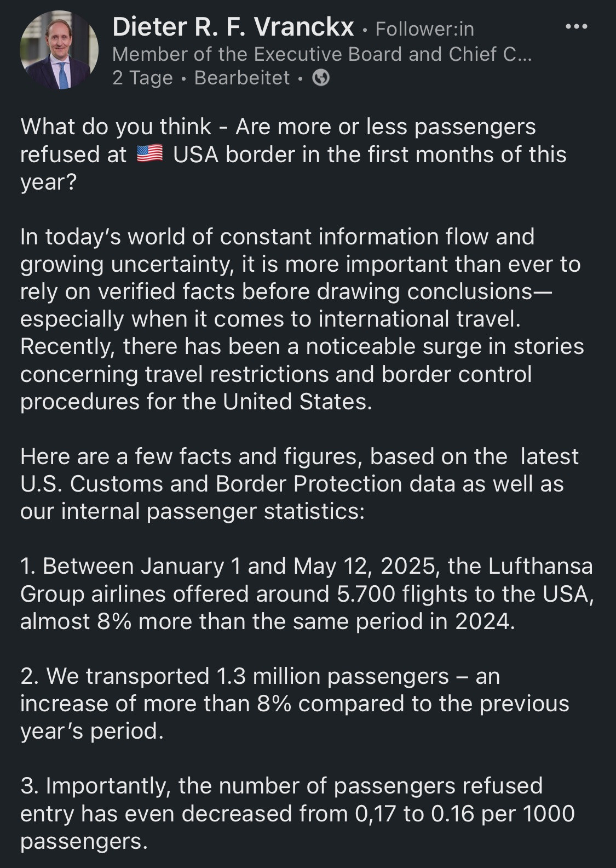Screen dimensions: 616x868
Task: Click the "Member of the Executive Board" headline
Action: (x=321, y=54)
